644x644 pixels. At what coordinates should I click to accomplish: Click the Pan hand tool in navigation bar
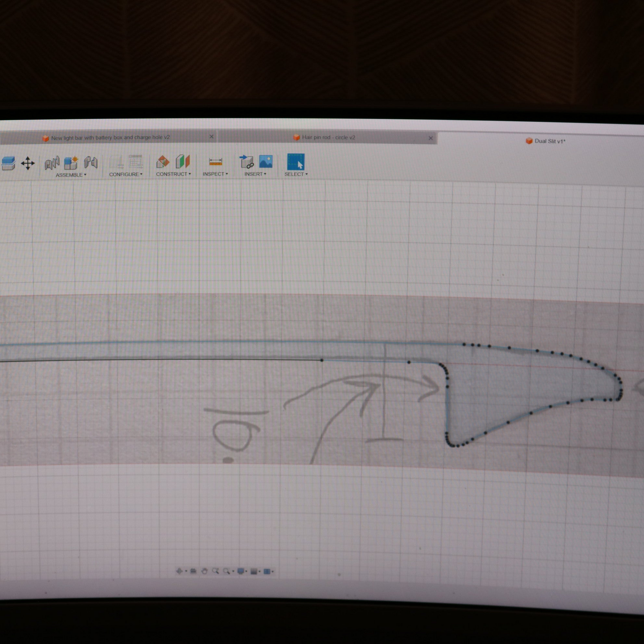[204, 571]
